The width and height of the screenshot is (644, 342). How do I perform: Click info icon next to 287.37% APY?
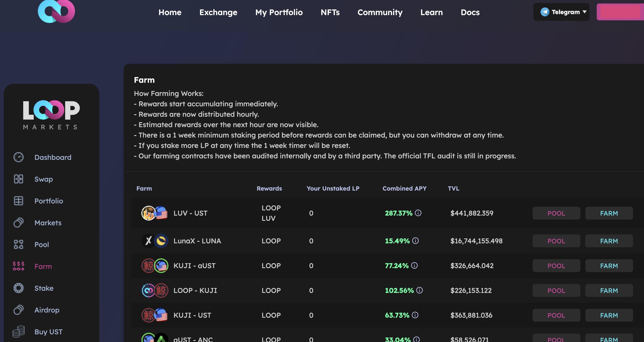[418, 213]
